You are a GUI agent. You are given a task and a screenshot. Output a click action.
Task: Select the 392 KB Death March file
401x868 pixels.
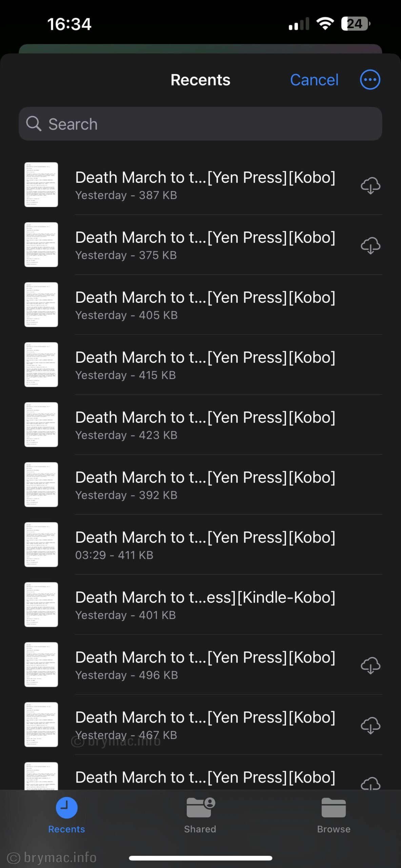click(x=205, y=485)
